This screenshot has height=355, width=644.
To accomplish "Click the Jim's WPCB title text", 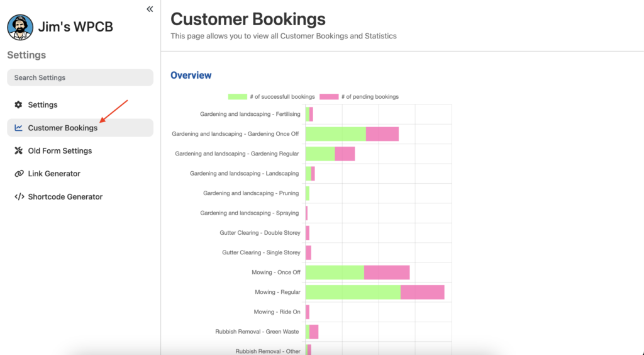I will pos(76,26).
